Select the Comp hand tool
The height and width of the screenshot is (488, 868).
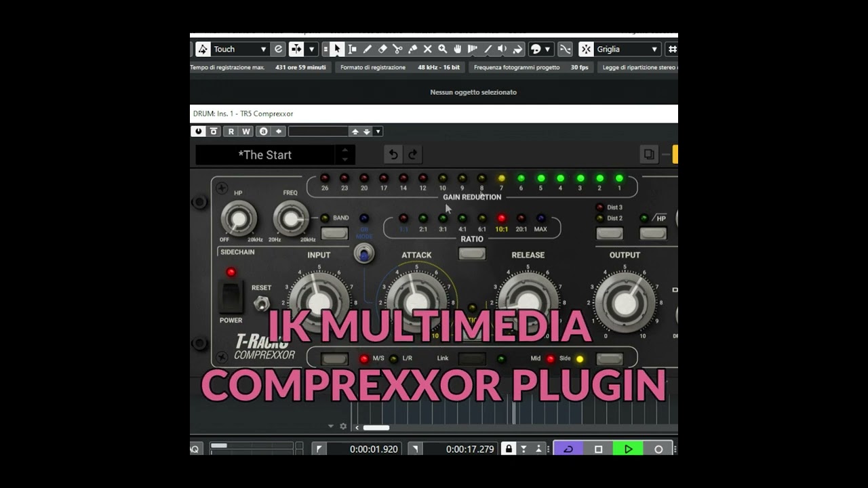[457, 49]
